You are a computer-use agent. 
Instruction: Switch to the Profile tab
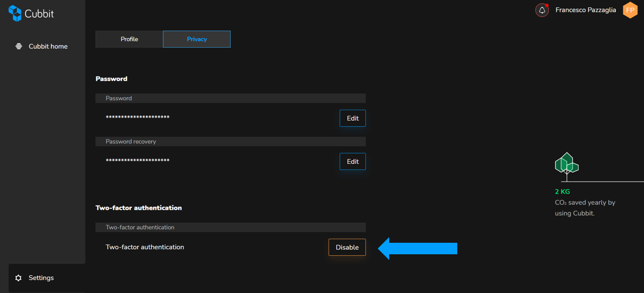point(129,39)
